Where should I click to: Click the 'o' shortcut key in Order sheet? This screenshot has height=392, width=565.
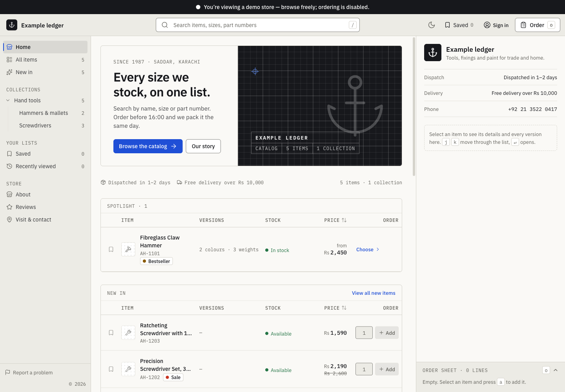point(546,370)
